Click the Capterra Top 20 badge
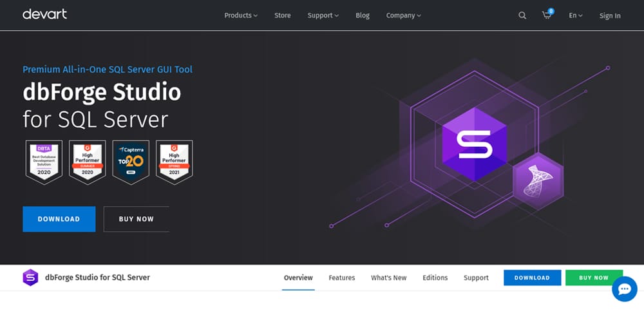Image resolution: width=644 pixels, height=322 pixels. point(131,162)
